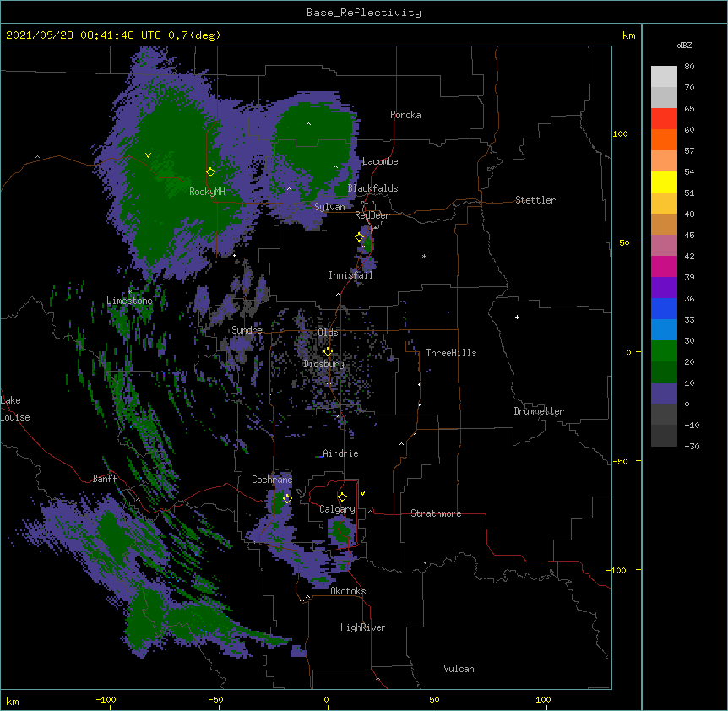Select the light gray 80-70 dBZ legend swatch
This screenshot has width=728, height=711.
(664, 77)
